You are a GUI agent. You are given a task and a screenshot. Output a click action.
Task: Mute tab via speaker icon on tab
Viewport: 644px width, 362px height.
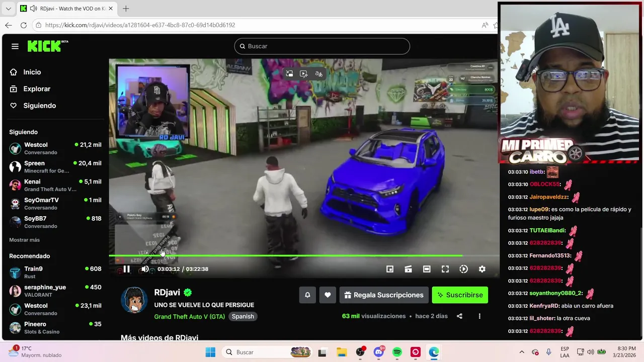click(33, 9)
